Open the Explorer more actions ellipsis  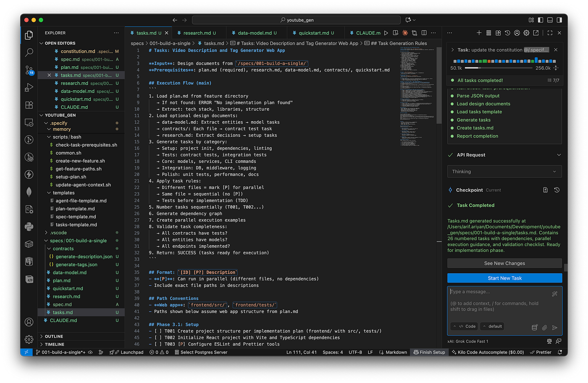(x=116, y=33)
